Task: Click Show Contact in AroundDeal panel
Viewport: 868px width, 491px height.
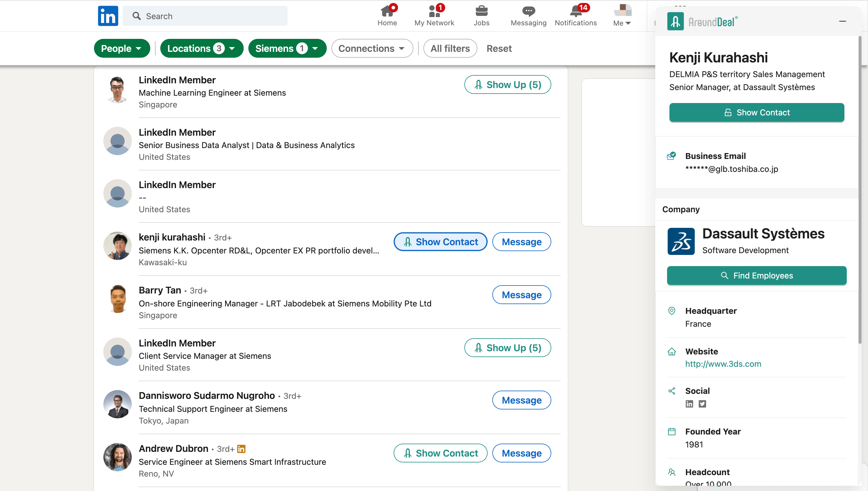Action: tap(757, 112)
